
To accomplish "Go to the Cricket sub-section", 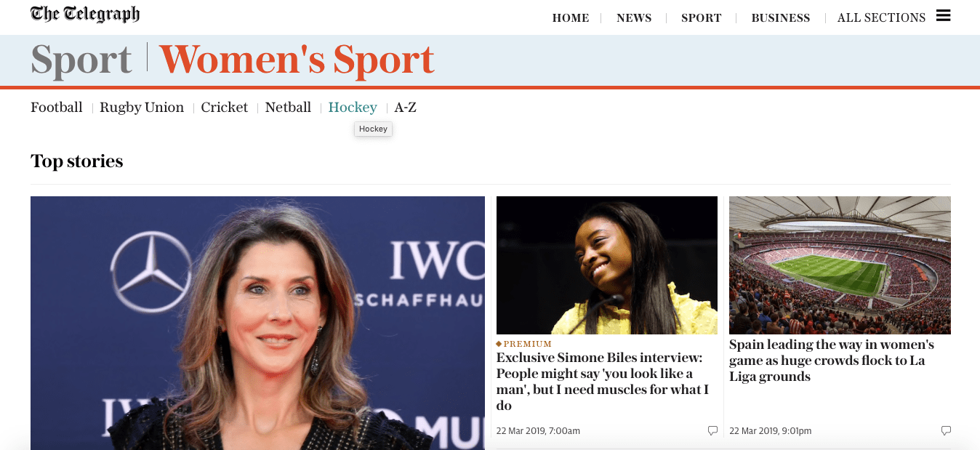I will coord(225,108).
